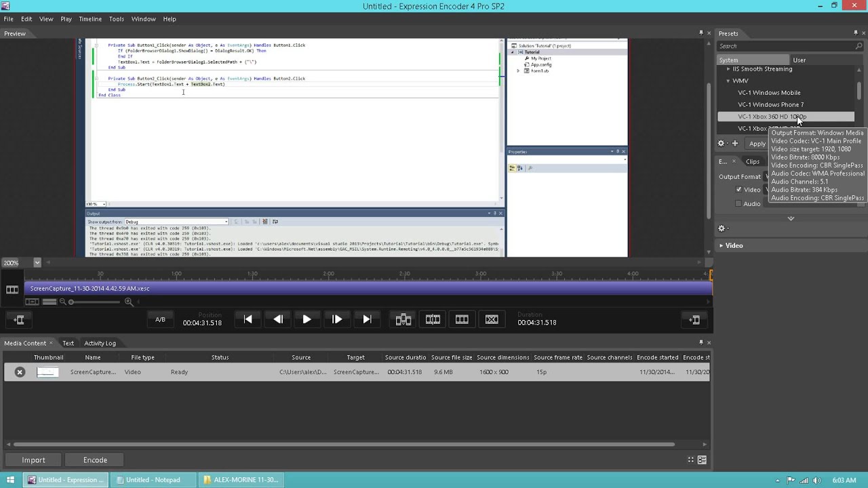Screen dimensions: 868x488
Task: Click the crossed-out clip removal icon
Action: point(492,319)
